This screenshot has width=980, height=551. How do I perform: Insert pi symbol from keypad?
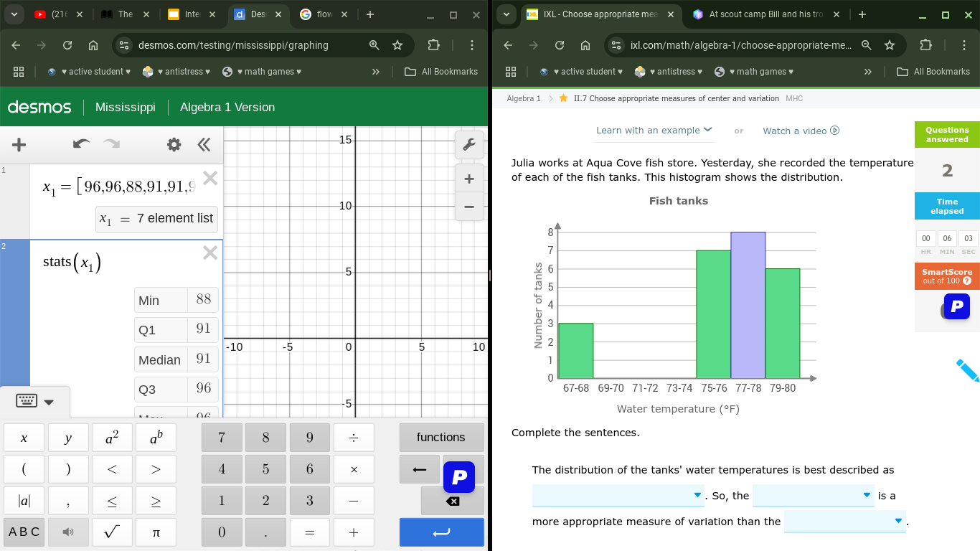tap(156, 532)
